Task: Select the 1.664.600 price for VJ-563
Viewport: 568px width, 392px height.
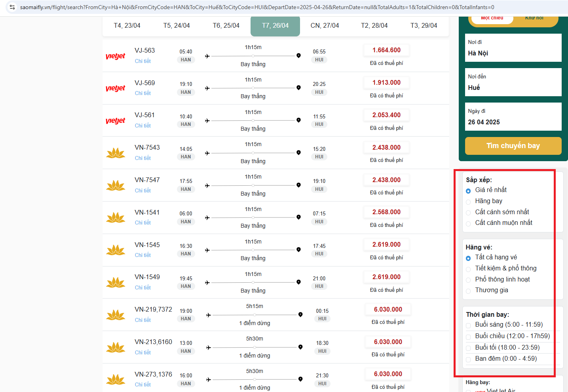Action: 386,50
